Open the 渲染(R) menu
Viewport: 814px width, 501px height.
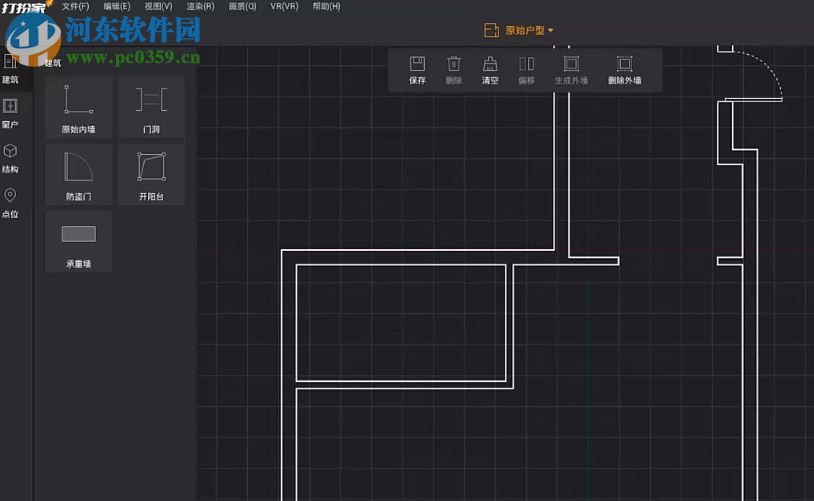[200, 6]
